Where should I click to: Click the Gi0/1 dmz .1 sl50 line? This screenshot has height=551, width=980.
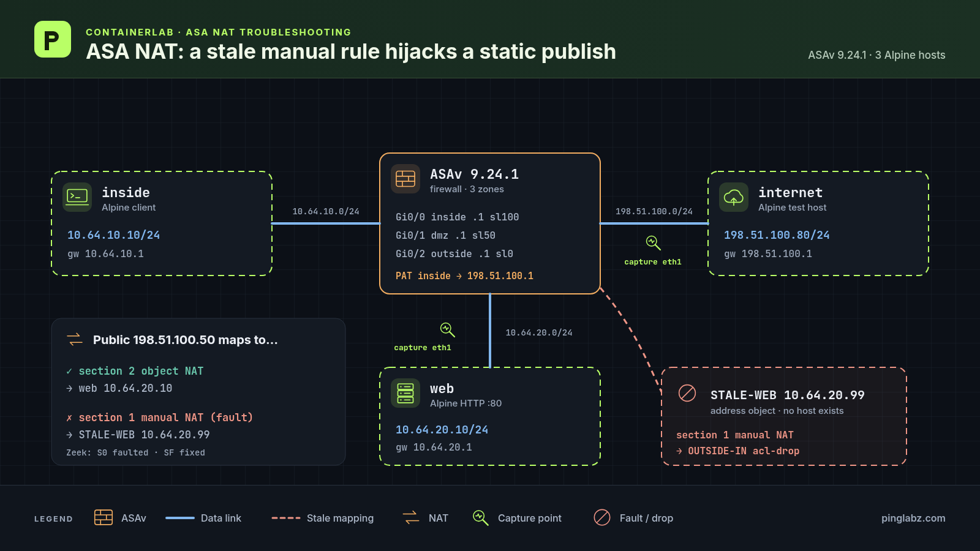[x=445, y=236]
